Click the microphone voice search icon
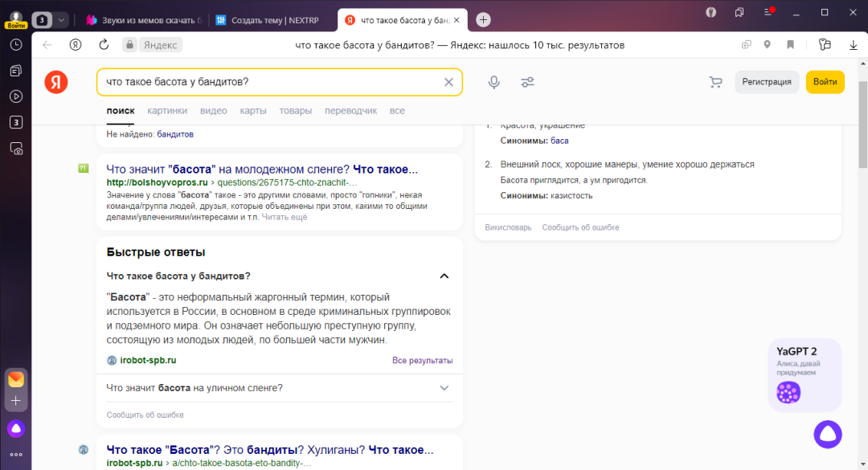 click(x=494, y=82)
